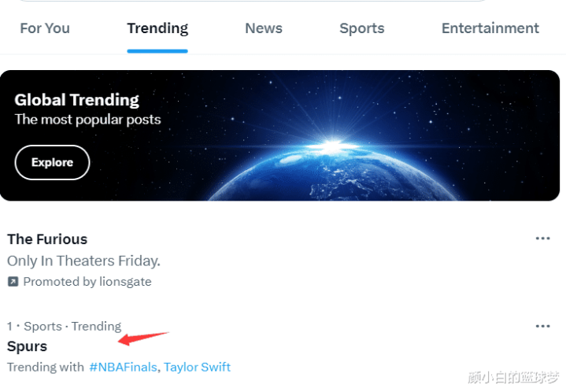Click the 1 · Sports · Trending label

65,327
